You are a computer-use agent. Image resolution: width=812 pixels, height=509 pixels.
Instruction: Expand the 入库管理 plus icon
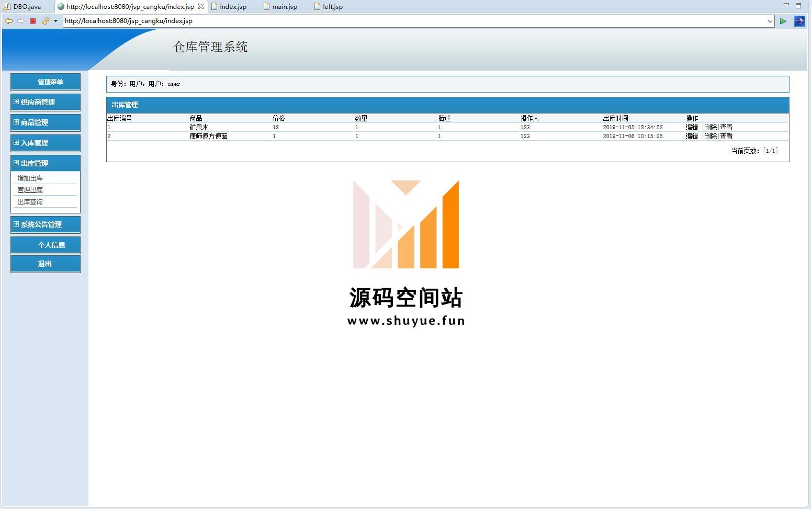16,142
